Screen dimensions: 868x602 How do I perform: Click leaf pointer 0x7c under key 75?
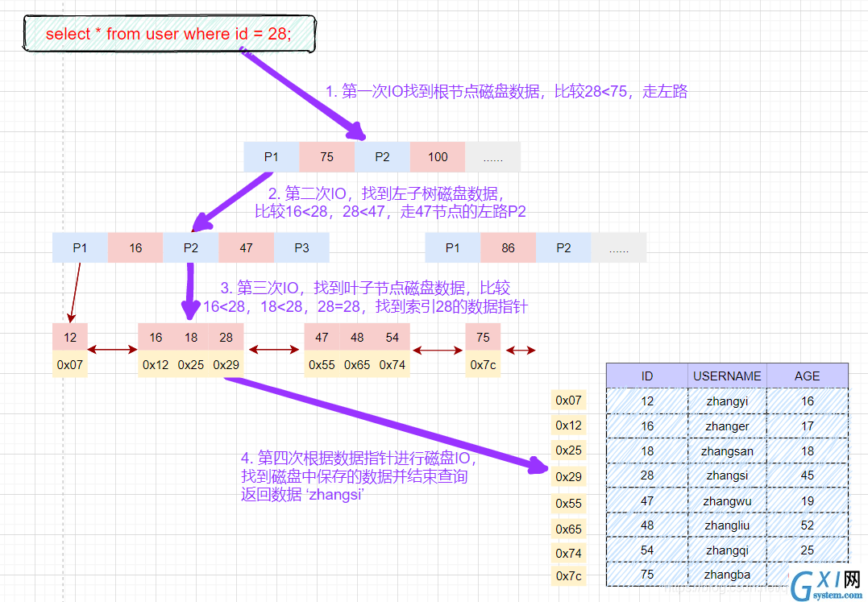click(483, 364)
